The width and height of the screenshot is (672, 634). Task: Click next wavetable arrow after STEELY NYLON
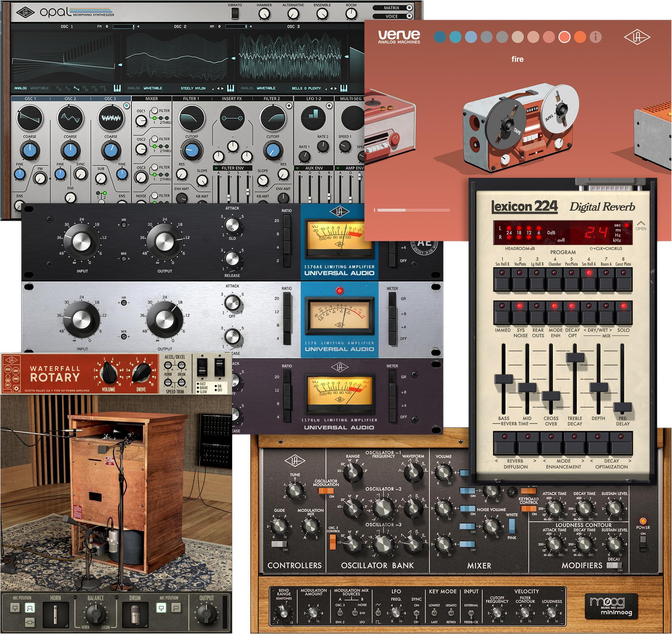222,88
